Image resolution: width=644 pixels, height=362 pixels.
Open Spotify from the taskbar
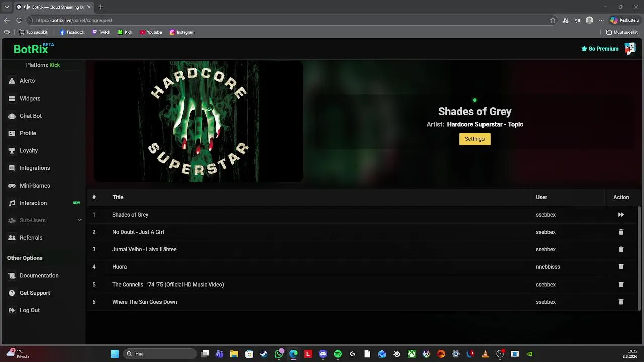[338, 354]
